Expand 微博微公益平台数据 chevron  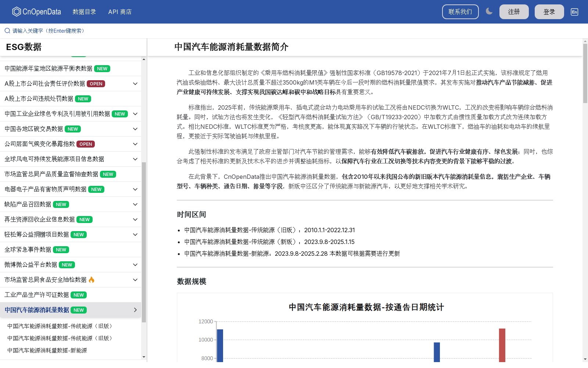(135, 265)
